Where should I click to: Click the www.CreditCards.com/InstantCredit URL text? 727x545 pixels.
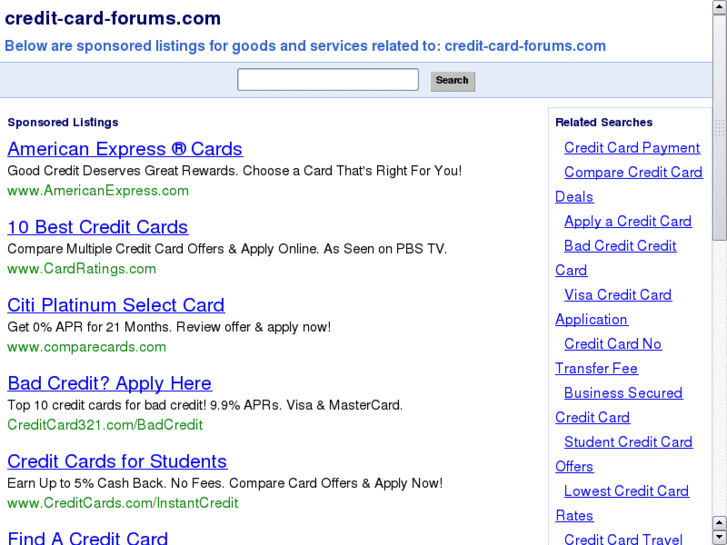click(x=122, y=503)
